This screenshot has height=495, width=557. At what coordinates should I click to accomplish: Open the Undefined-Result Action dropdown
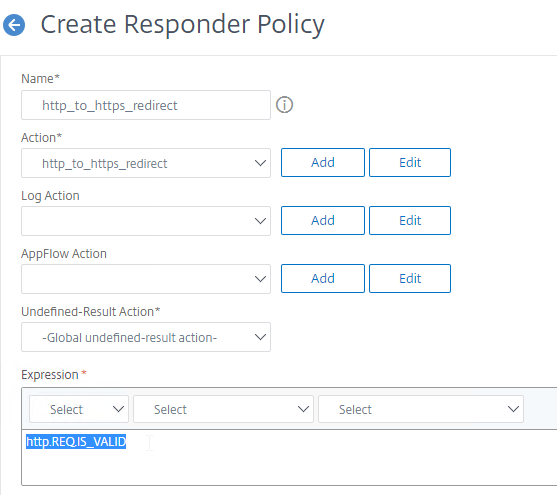(146, 337)
